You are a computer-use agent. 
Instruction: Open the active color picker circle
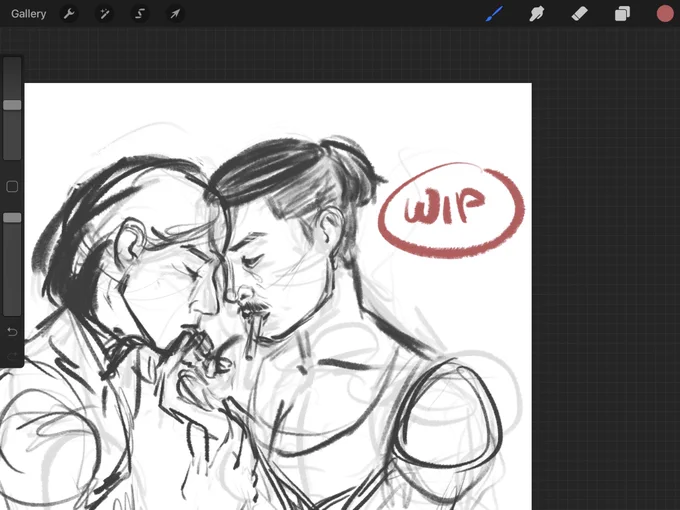[x=665, y=13]
